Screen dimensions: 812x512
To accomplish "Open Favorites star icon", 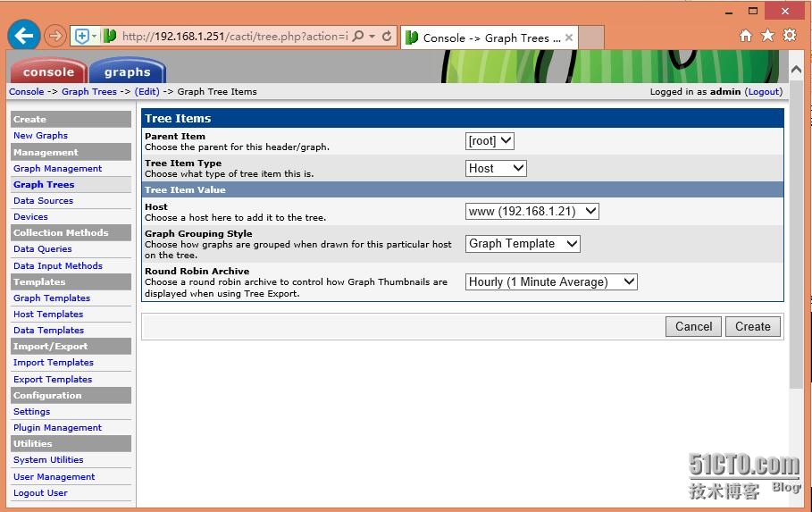I will (x=767, y=35).
